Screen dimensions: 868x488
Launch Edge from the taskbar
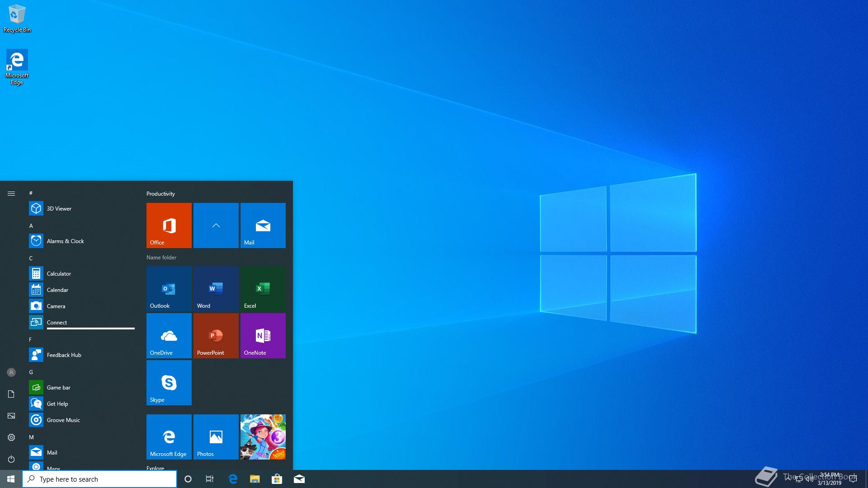tap(233, 479)
